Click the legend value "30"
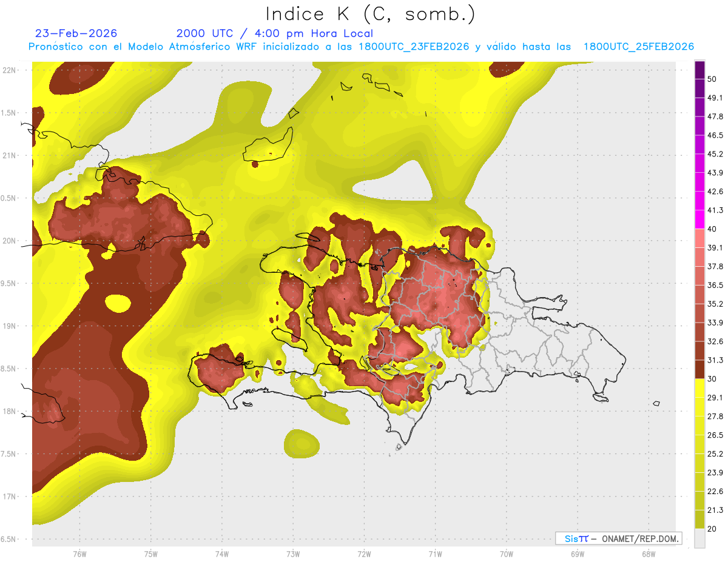728x562 pixels. tap(713, 379)
